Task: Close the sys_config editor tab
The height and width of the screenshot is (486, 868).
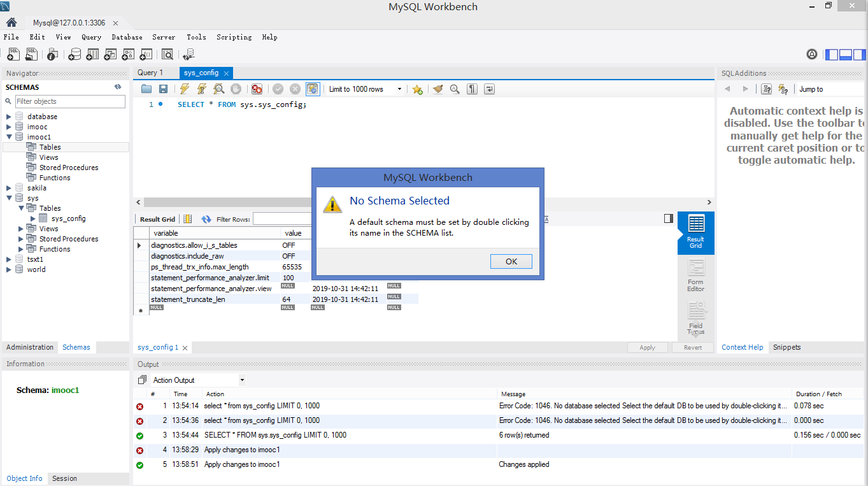Action: point(226,73)
